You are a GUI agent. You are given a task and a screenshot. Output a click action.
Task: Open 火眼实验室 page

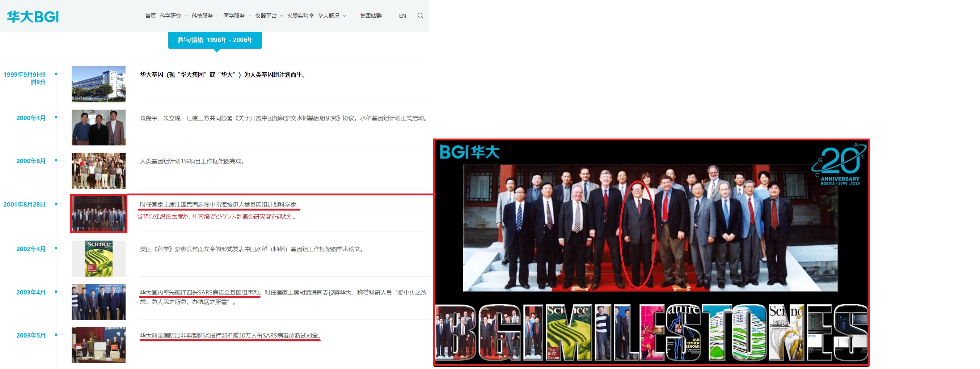point(300,16)
